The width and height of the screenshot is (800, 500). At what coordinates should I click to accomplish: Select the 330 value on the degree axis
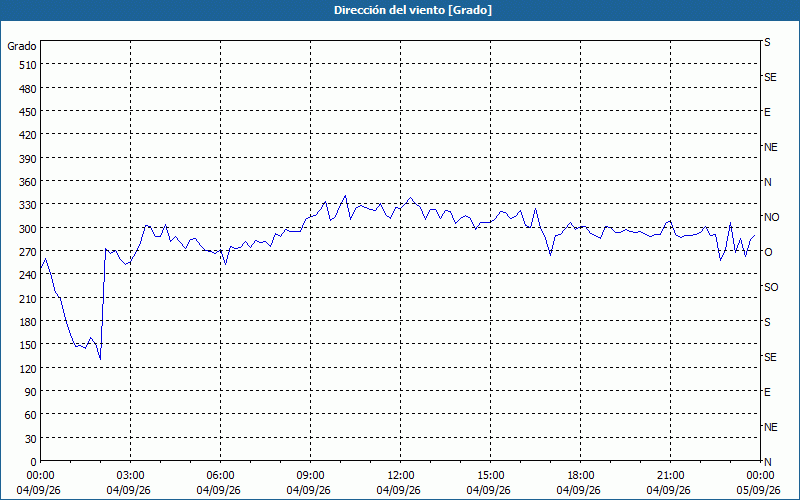[x=28, y=206]
